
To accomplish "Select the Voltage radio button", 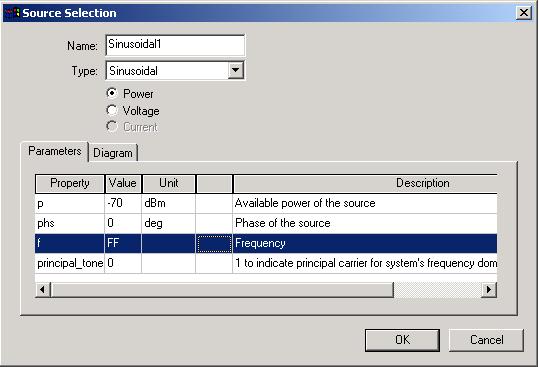I will click(x=112, y=110).
